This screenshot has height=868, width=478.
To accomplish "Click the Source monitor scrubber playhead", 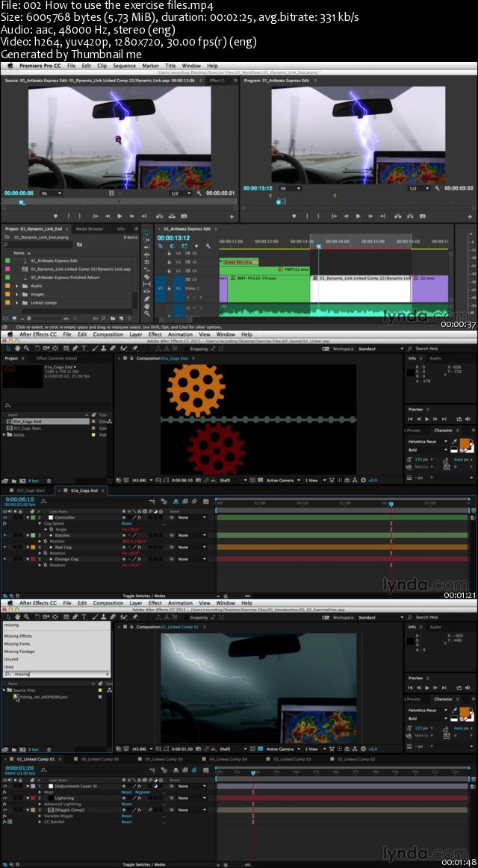I will 22,202.
